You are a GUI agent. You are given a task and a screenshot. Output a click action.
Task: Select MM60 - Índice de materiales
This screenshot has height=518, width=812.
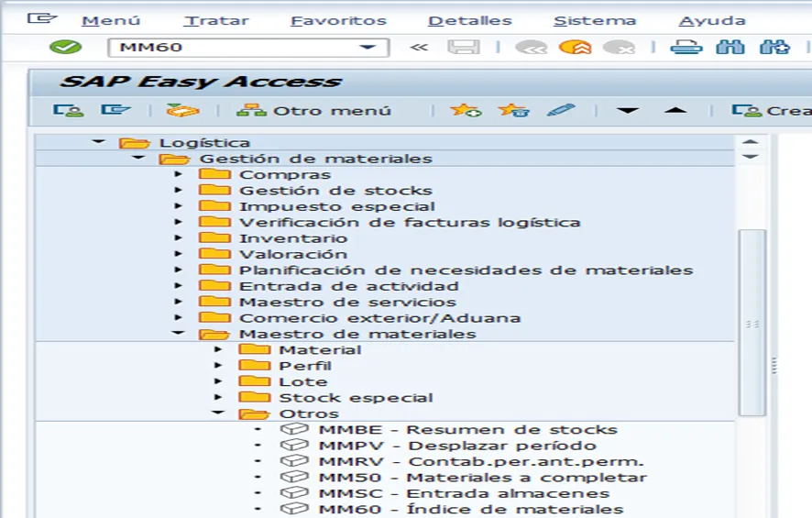tap(471, 510)
